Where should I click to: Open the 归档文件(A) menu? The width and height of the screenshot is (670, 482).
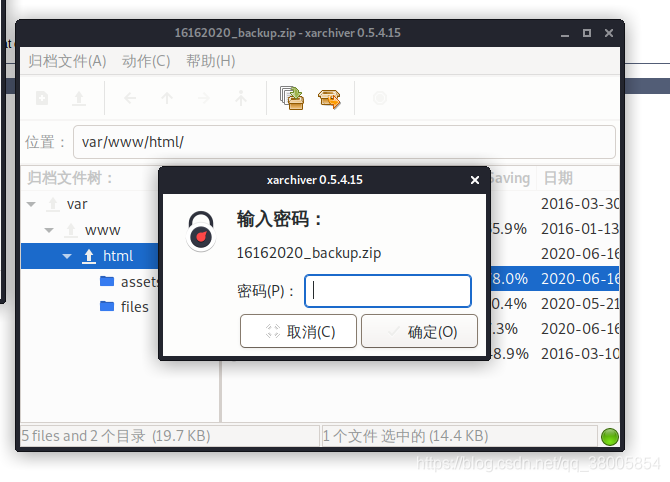[x=67, y=61]
